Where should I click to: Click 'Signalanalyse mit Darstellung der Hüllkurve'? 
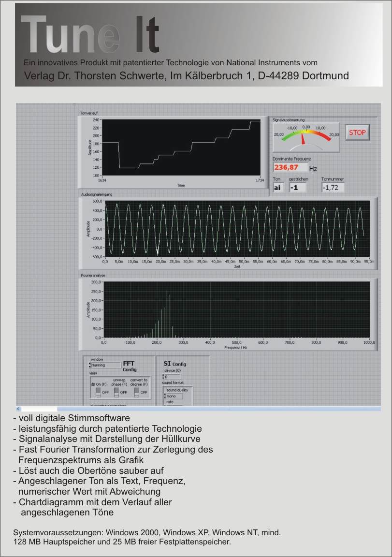coord(109,439)
